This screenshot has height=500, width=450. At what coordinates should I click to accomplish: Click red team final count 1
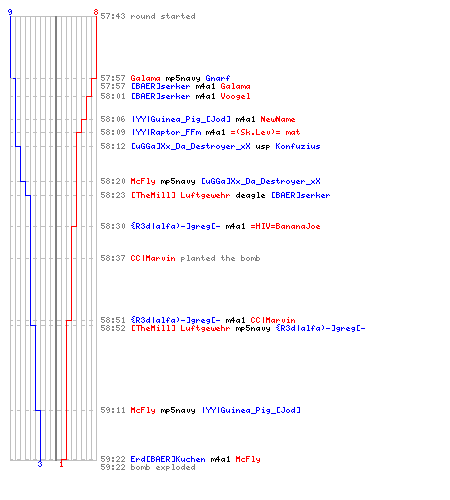(61, 464)
